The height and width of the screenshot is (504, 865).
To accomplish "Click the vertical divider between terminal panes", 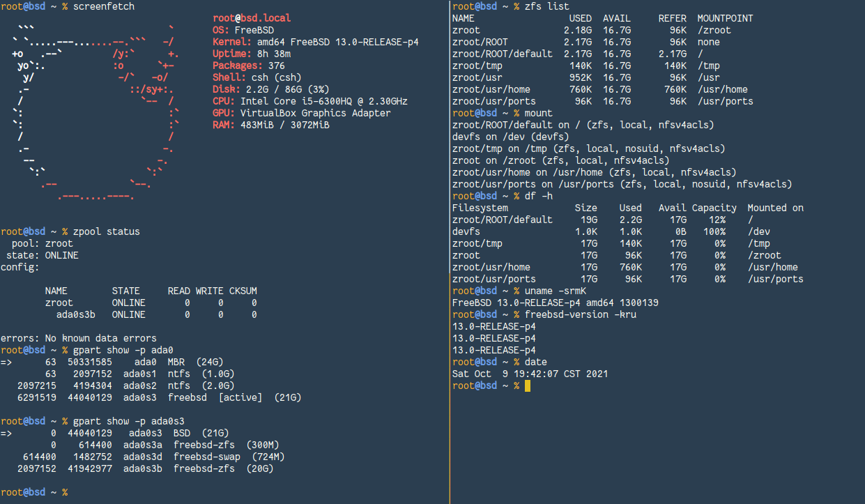I will coord(450,251).
